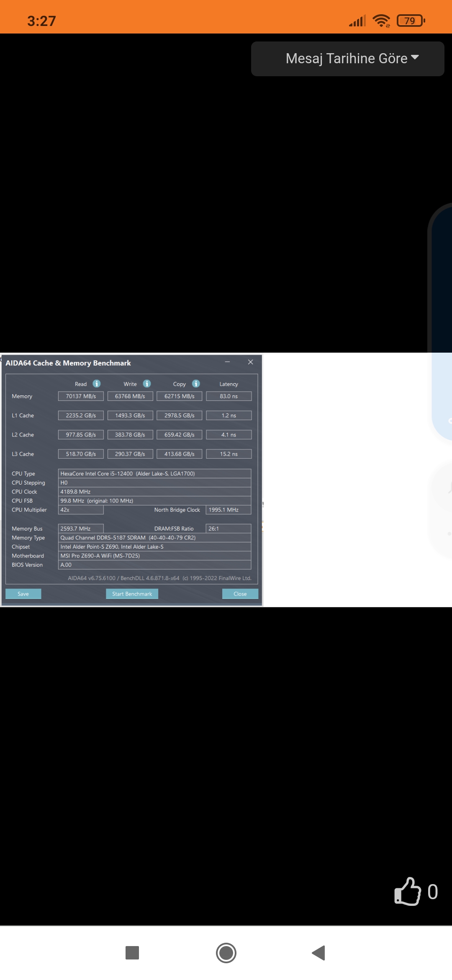Screen dimensions: 452x980
Task: Tap the thumbs-up like icon
Action: click(408, 892)
